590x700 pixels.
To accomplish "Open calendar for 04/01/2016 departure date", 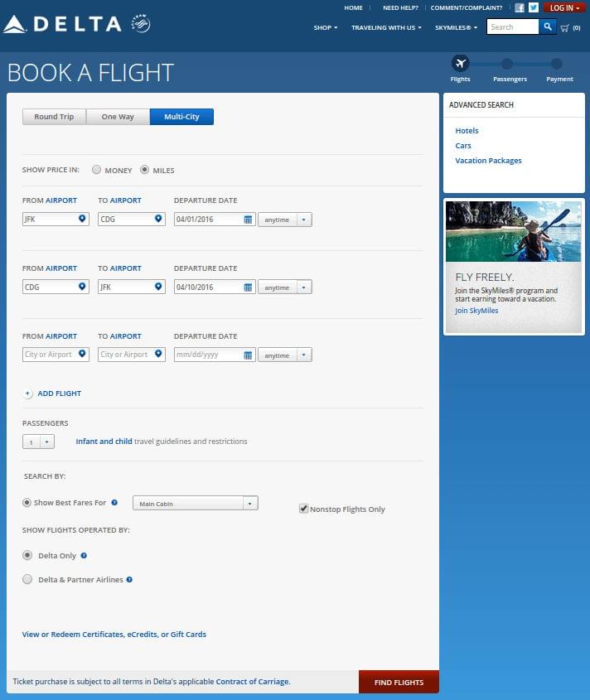I will (x=248, y=220).
